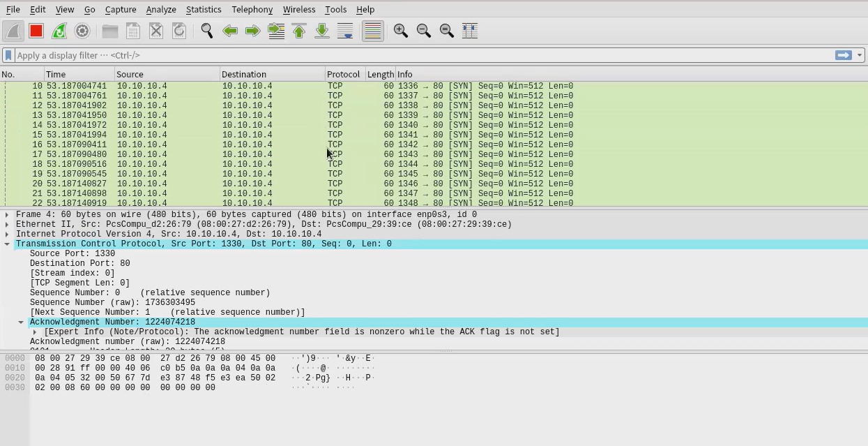Toggle auto-scroll during live capture
The image size is (868, 446).
(x=345, y=31)
